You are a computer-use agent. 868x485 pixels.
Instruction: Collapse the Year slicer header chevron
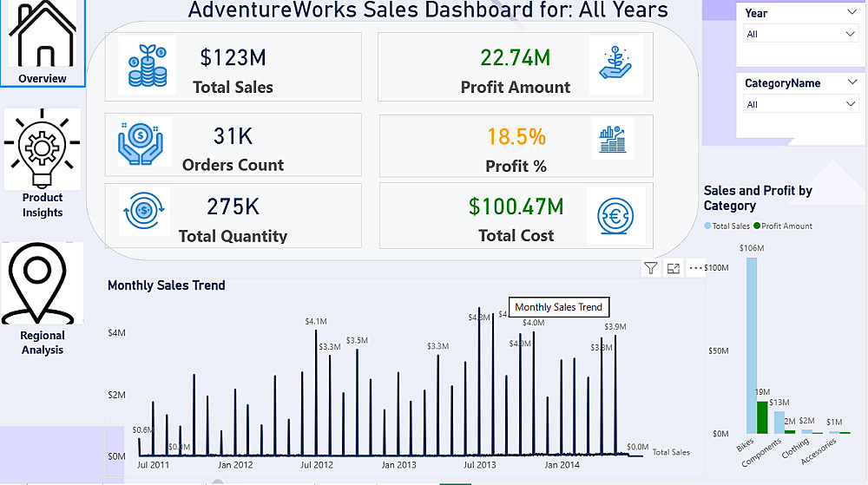[850, 13]
